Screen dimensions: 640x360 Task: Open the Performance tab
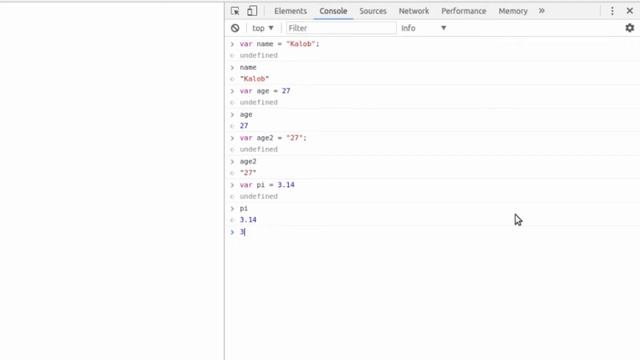[x=463, y=11]
